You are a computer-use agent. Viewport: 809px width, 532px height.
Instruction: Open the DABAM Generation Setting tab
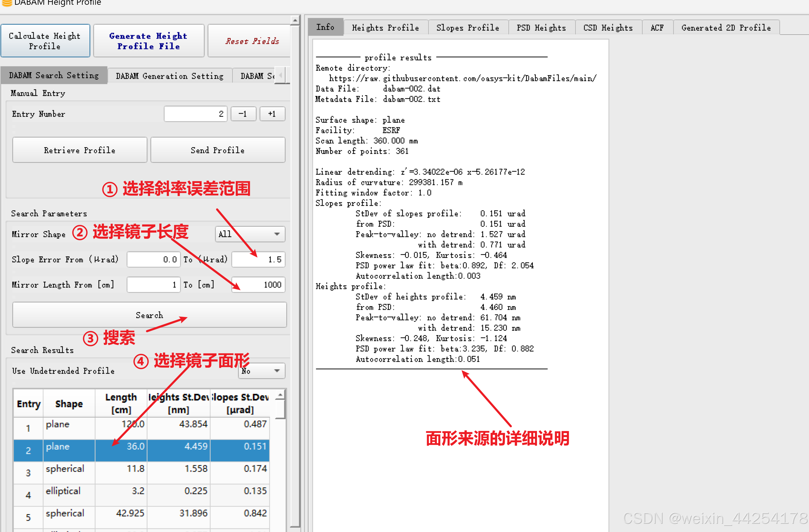170,76
